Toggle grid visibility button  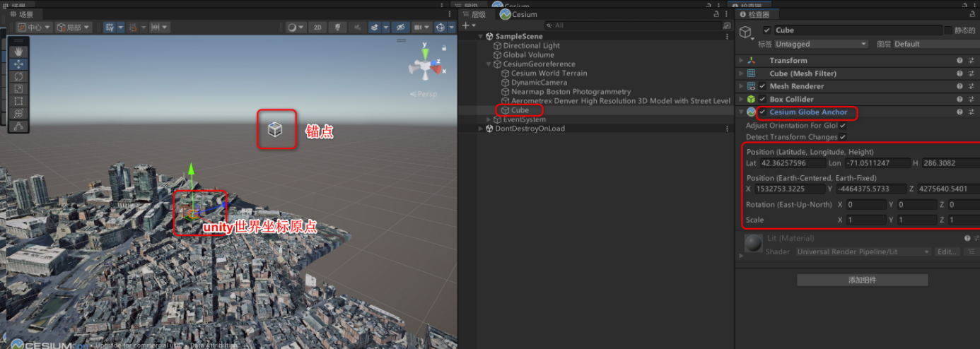pyautogui.click(x=110, y=28)
